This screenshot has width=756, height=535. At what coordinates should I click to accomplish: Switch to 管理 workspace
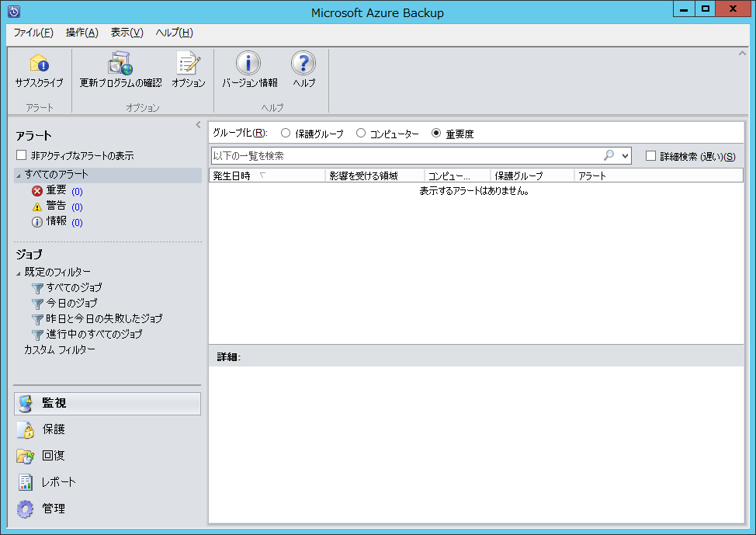[107, 509]
